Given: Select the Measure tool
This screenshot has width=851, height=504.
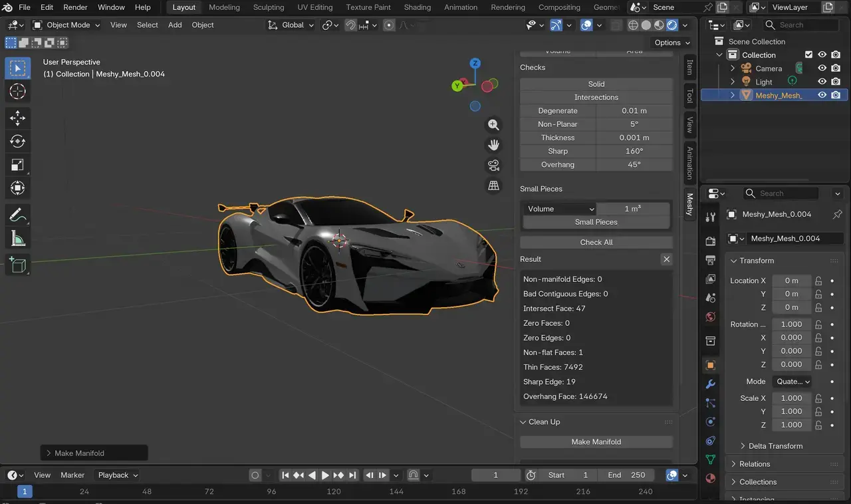Looking at the screenshot, I should (x=18, y=239).
